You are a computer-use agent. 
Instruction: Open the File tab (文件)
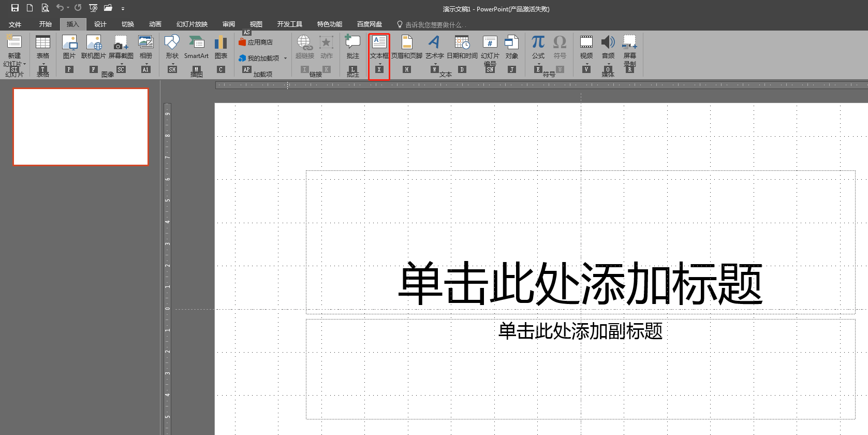coord(15,24)
